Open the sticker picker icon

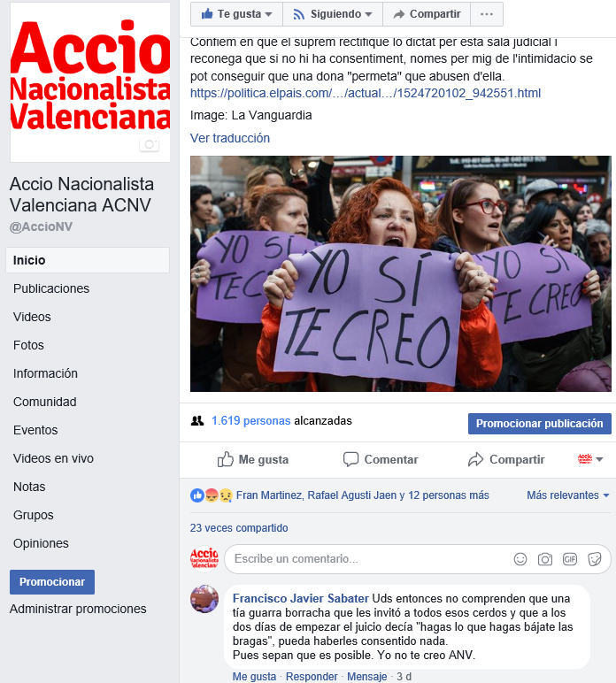click(x=594, y=559)
